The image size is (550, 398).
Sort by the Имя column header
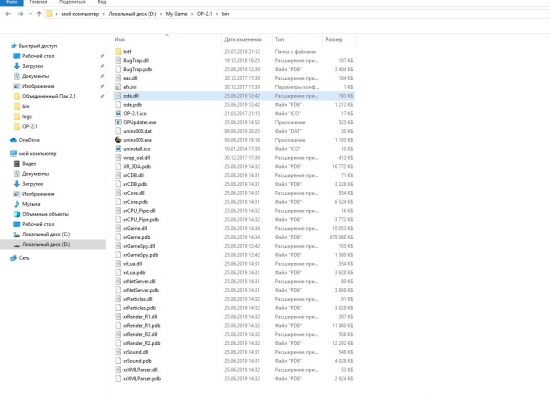click(120, 39)
